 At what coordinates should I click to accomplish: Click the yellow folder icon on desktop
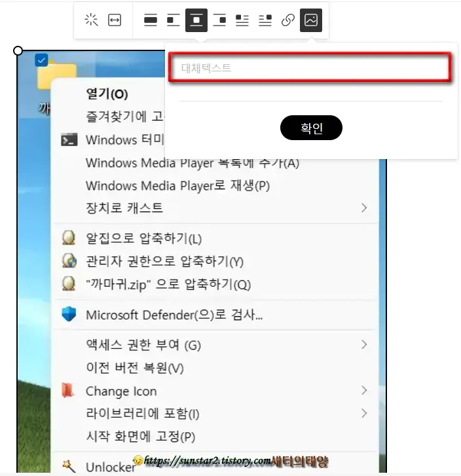coord(56,75)
